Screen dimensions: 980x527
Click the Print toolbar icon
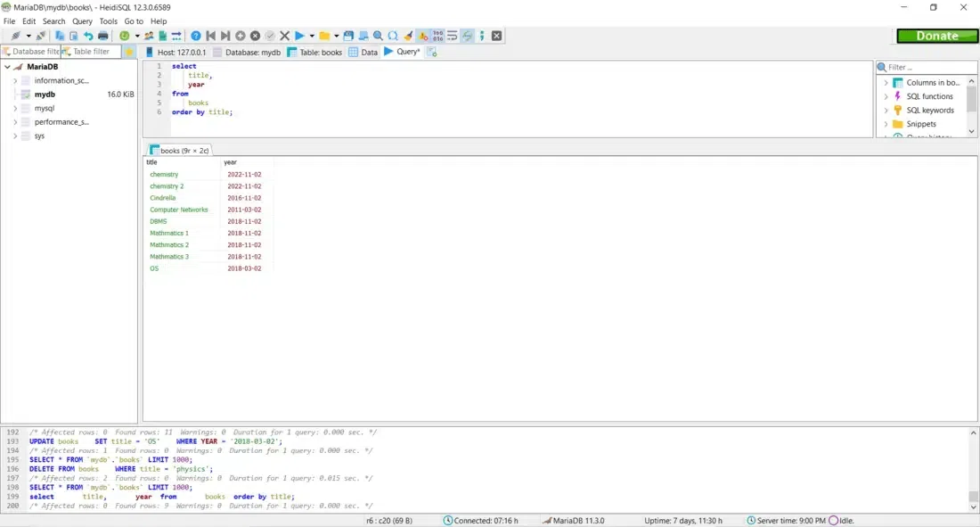coord(103,36)
